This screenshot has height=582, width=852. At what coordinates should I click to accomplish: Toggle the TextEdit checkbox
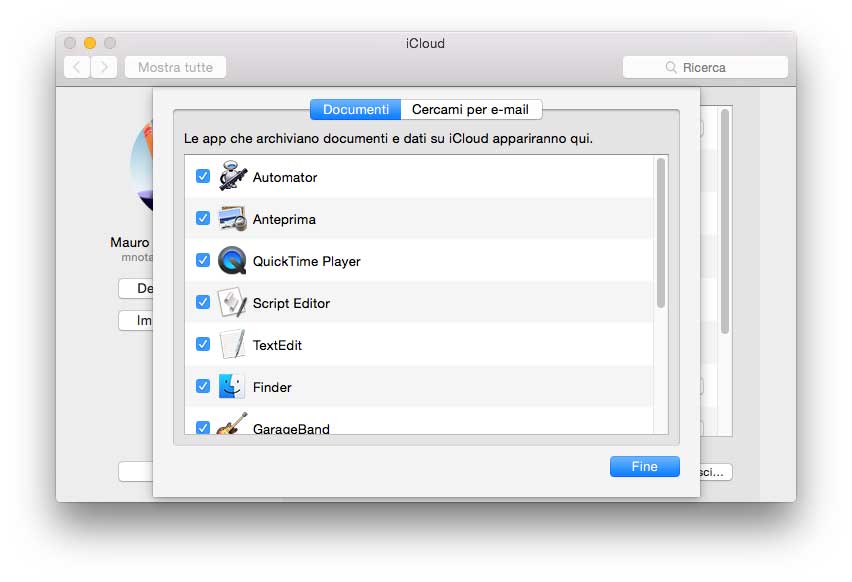[x=203, y=344]
